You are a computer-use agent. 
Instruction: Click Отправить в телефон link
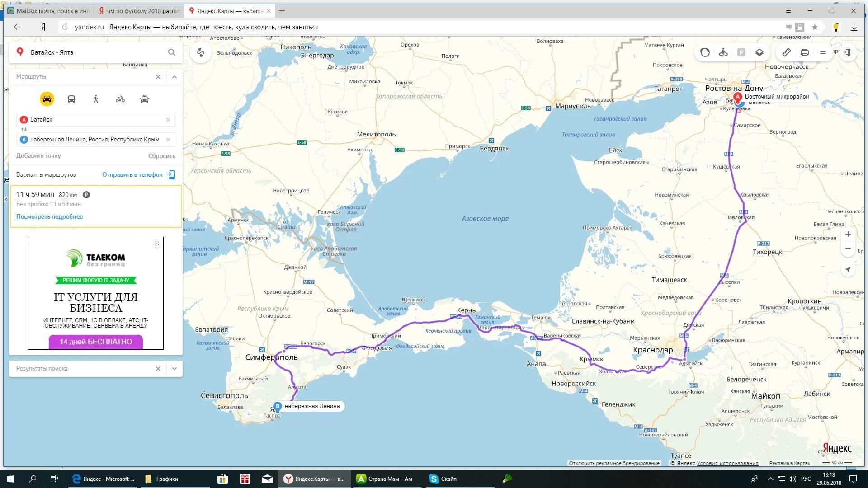tap(132, 175)
